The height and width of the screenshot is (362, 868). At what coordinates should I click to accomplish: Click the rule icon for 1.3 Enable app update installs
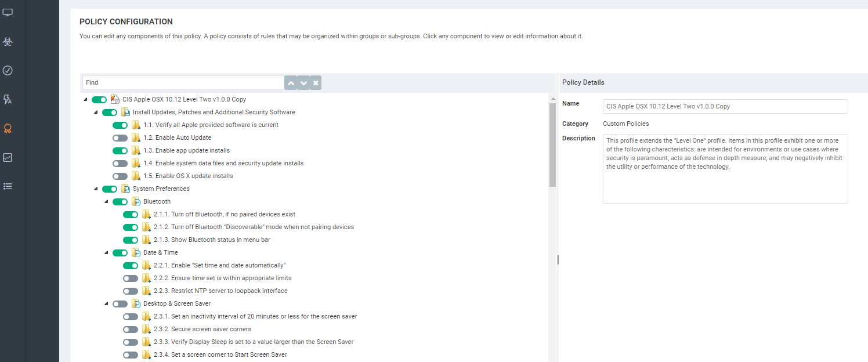(x=136, y=150)
